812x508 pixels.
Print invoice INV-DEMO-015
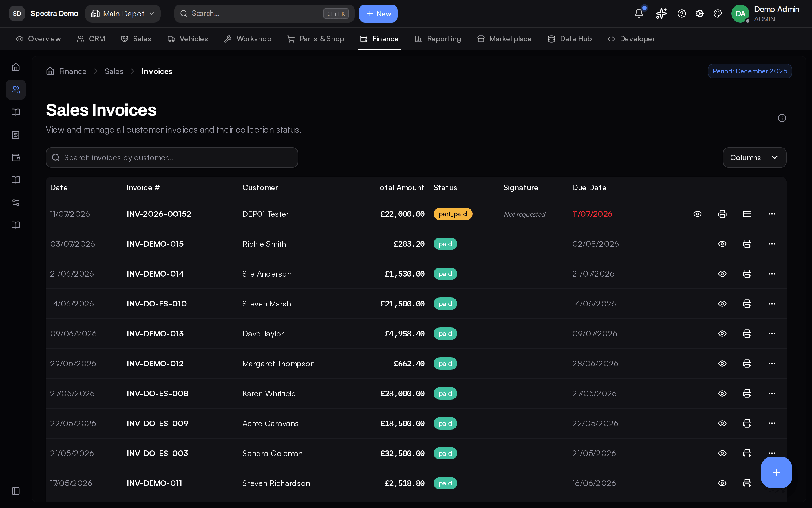(x=747, y=244)
